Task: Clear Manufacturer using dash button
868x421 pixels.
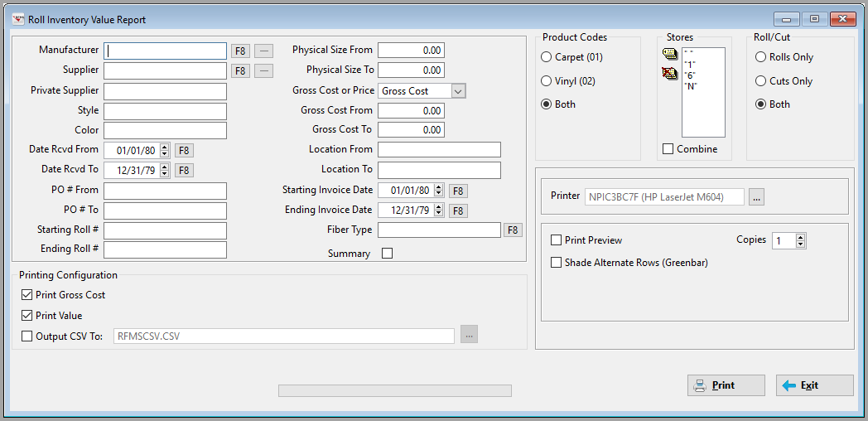Action: coord(264,51)
